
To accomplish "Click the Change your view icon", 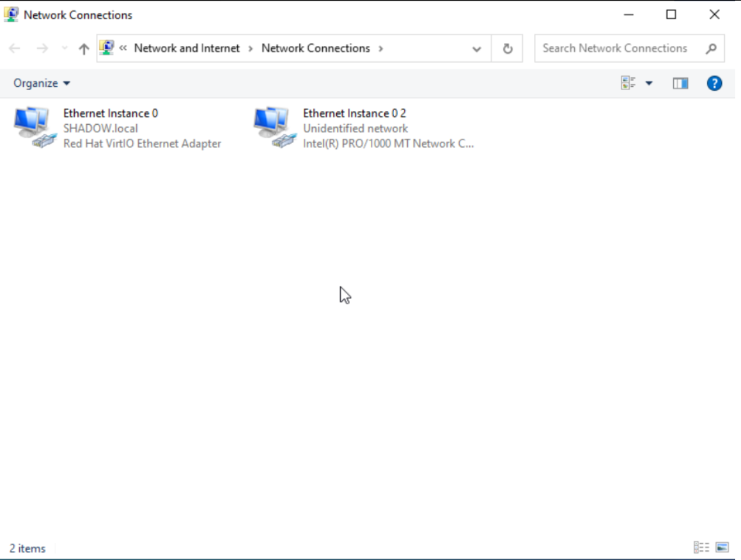I will [628, 83].
